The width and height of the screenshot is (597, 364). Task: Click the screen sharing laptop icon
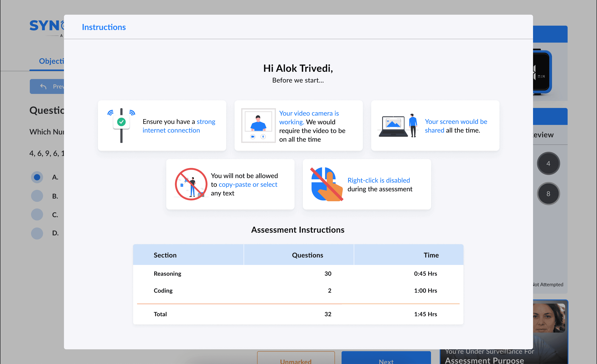point(398,125)
